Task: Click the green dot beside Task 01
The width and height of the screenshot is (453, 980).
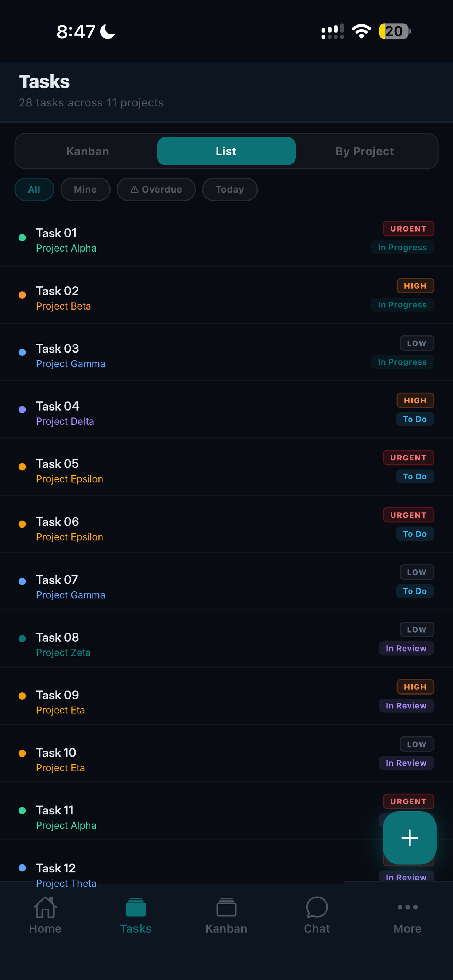Action: [22, 238]
